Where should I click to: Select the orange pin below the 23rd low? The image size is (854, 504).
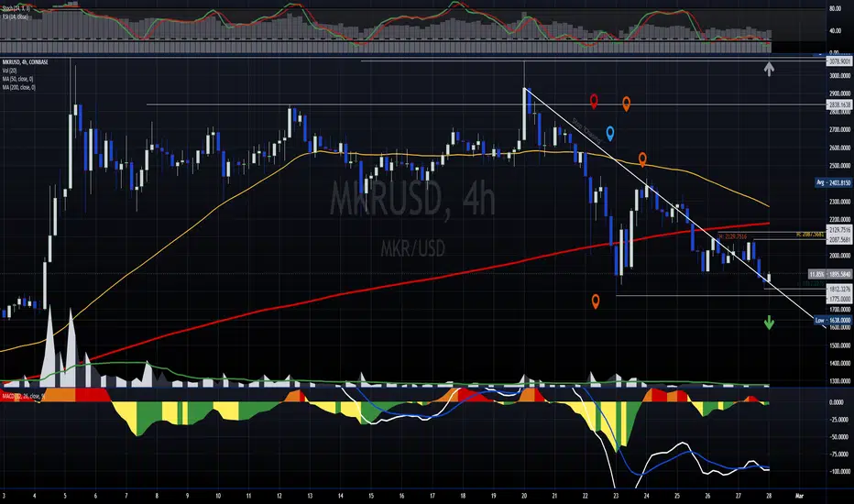(x=596, y=301)
